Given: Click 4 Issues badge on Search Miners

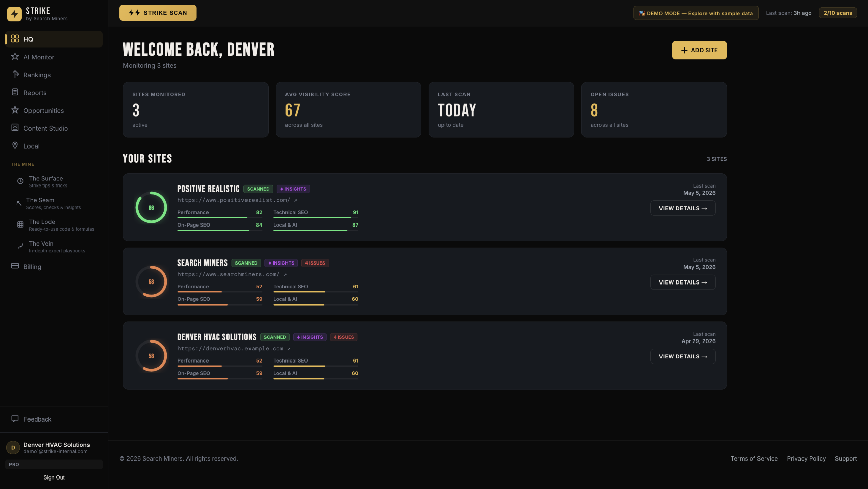Looking at the screenshot, I should (x=315, y=263).
